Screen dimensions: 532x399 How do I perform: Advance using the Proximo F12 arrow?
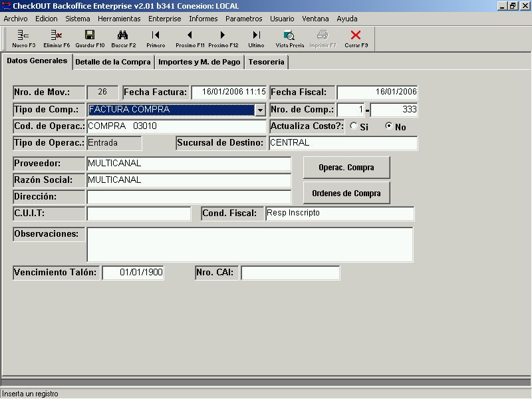click(x=223, y=39)
